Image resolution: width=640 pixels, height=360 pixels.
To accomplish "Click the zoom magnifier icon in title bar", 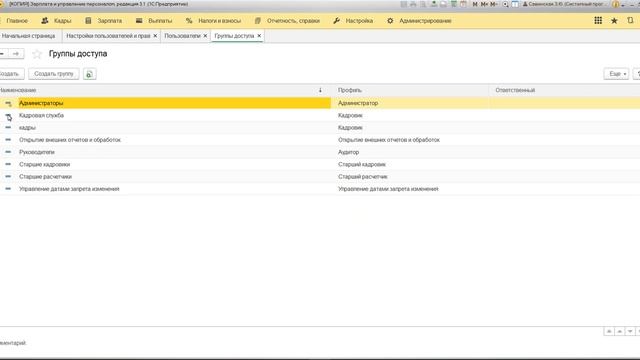I will coord(505,4).
